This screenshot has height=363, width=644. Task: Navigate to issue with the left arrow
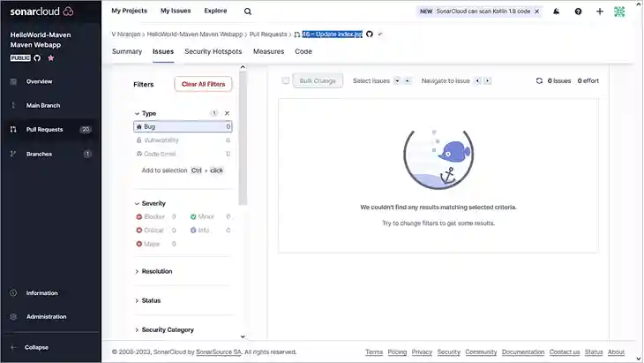[477, 81]
